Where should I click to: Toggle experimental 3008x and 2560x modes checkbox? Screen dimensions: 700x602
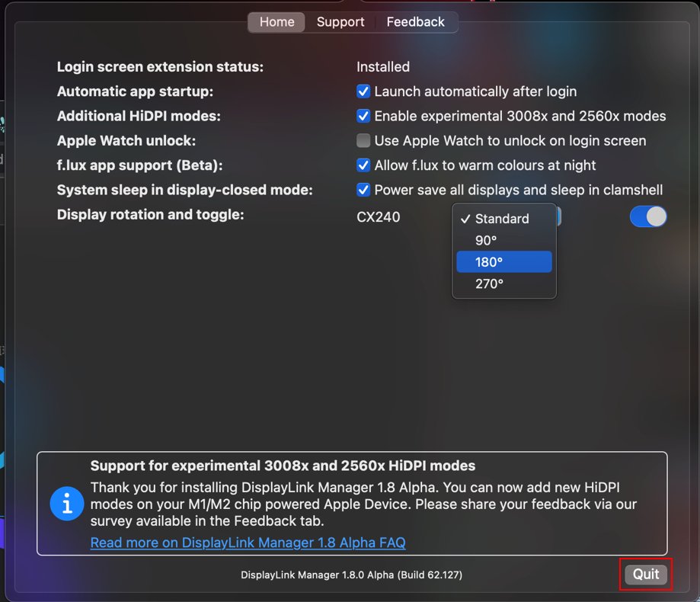pos(363,116)
